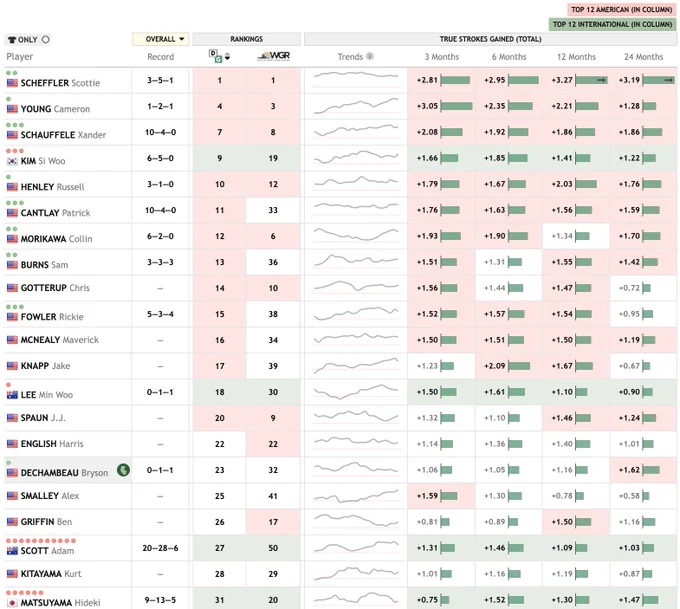Select the 24 Months column header
Viewport: 680px width, 609px height.
click(x=644, y=57)
